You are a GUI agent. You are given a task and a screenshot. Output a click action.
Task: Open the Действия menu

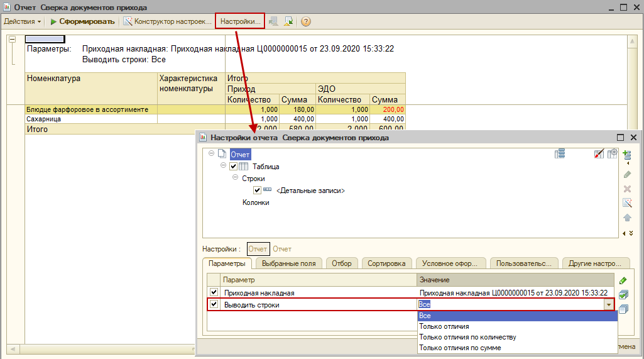[x=22, y=21]
